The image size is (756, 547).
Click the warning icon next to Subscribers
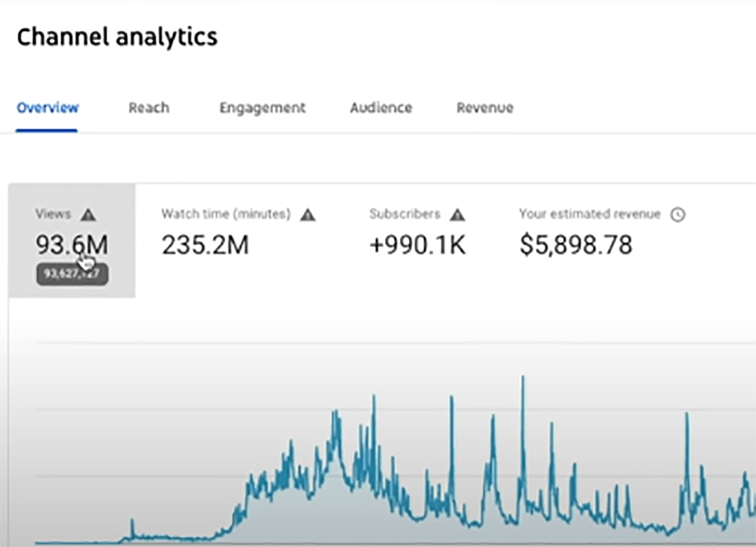pos(457,215)
